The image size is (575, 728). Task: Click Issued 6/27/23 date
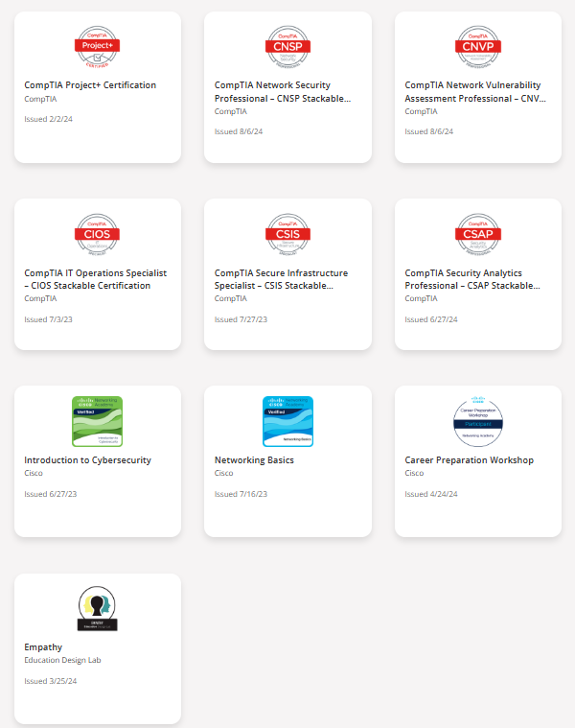pyautogui.click(x=51, y=494)
